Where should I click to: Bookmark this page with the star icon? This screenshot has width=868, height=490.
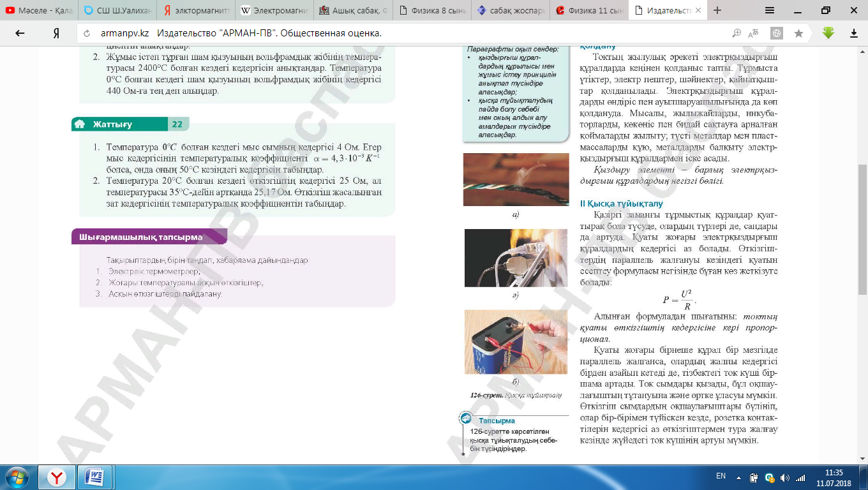coord(798,34)
